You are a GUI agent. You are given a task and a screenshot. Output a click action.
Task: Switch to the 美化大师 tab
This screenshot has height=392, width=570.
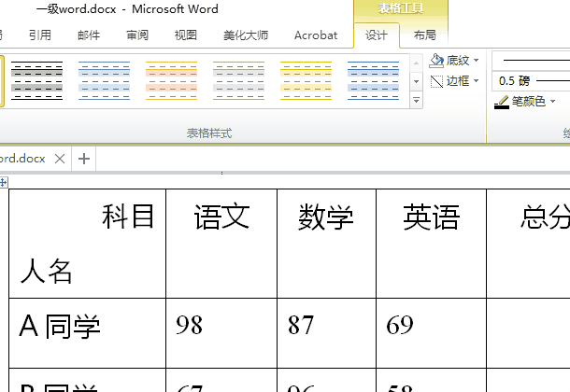[246, 35]
